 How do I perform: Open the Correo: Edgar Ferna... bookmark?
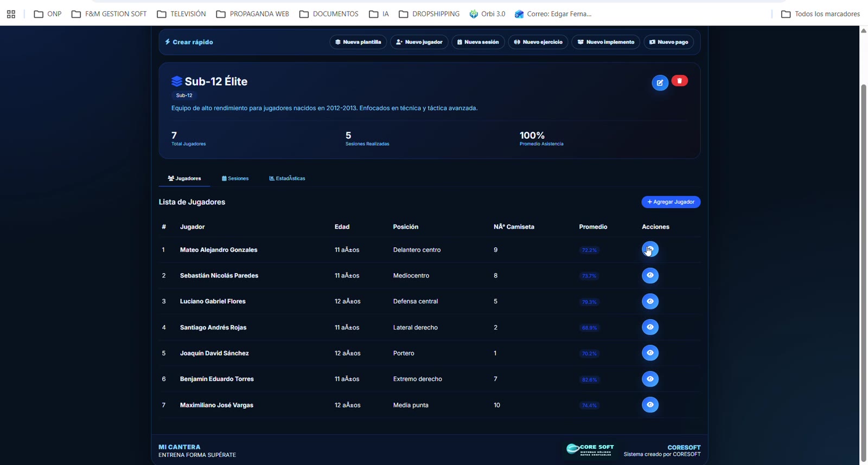[x=553, y=14]
